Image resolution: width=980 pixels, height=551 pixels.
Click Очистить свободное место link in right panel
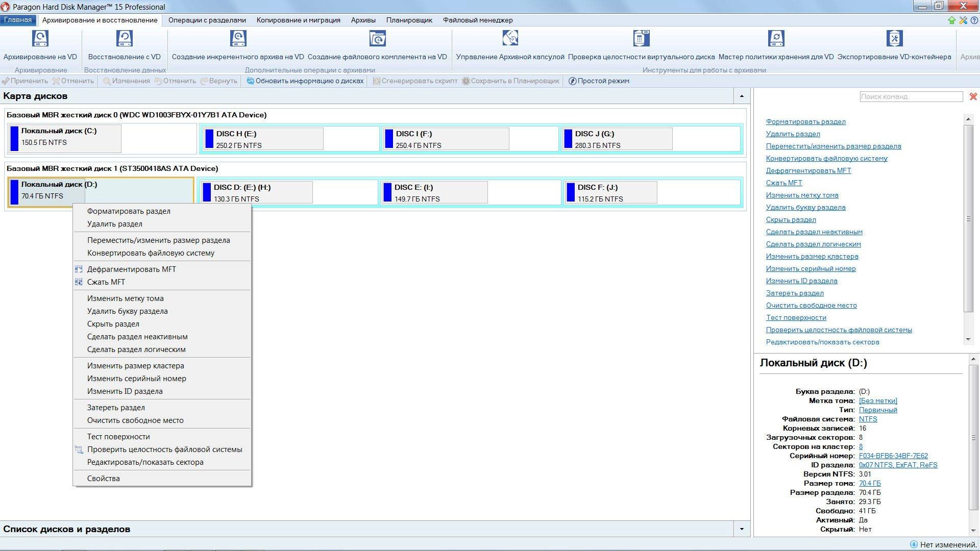pos(811,306)
